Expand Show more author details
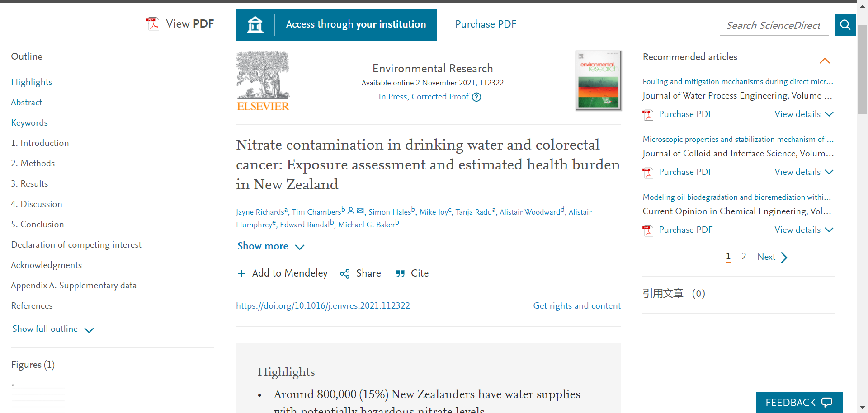 271,246
